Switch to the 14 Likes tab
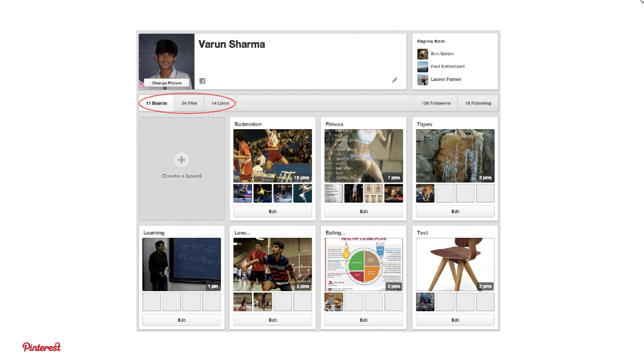 (220, 103)
